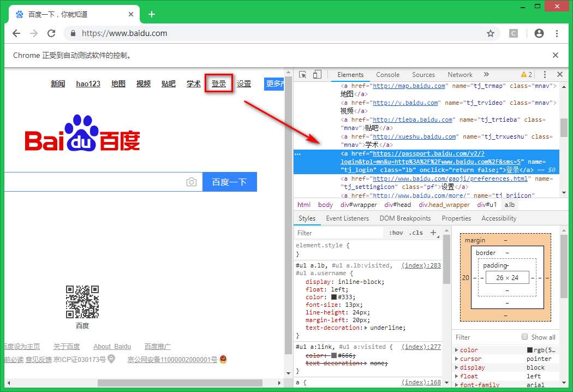This screenshot has height=392, width=573.
Task: Type in the Styles filter field
Action: coord(338,232)
